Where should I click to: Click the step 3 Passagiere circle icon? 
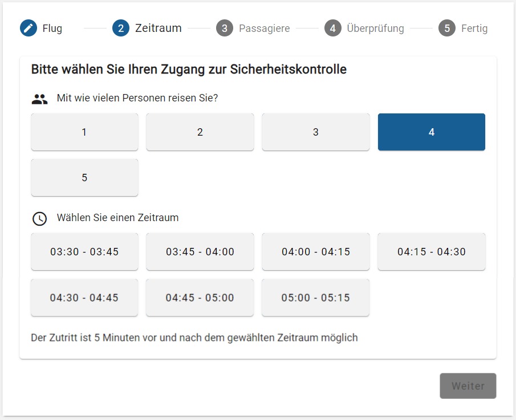225,28
